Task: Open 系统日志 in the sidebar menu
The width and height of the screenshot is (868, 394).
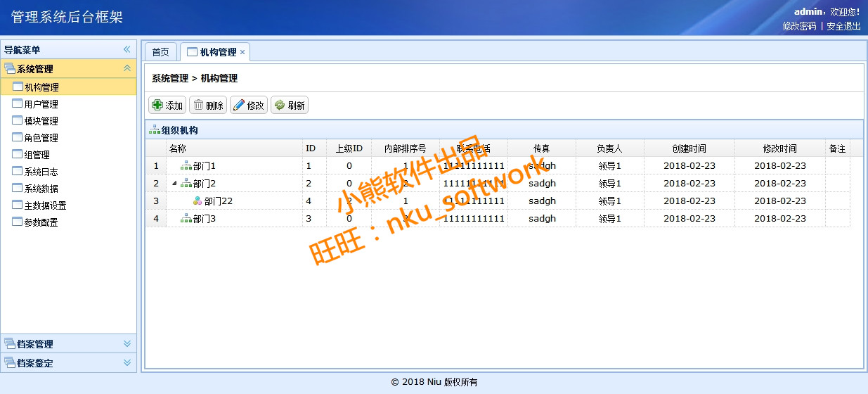Action: click(x=41, y=172)
